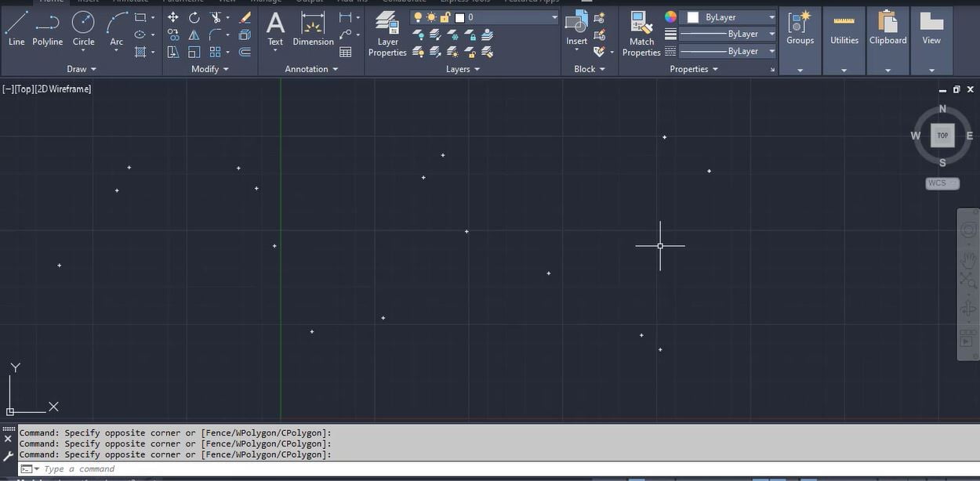Expand the Draw panel
The image size is (980, 481).
point(82,69)
